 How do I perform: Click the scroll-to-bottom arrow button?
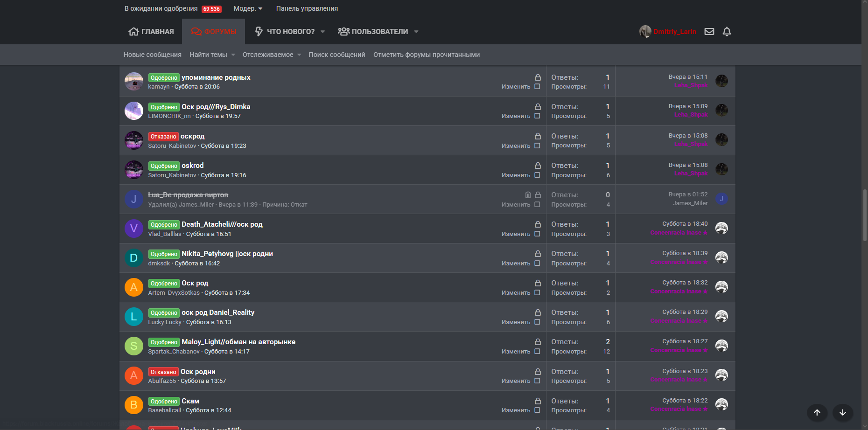point(843,412)
